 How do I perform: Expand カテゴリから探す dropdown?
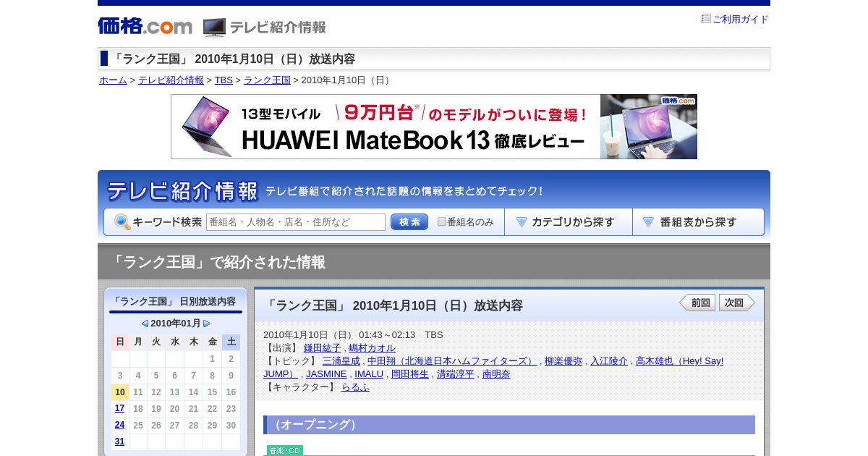click(x=569, y=222)
